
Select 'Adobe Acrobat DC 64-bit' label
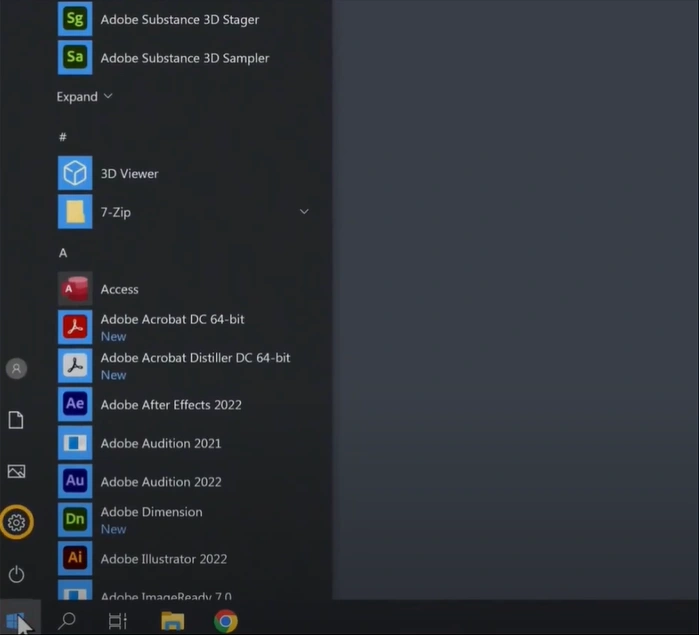tap(173, 319)
